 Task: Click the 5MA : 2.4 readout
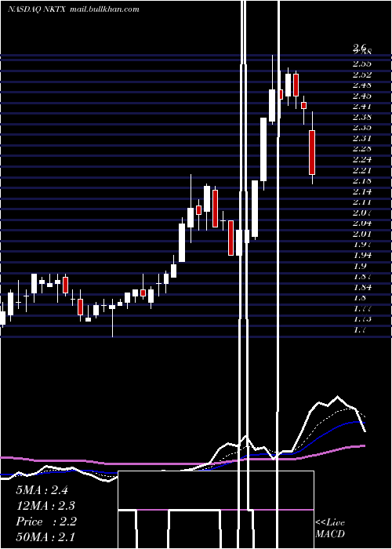coord(42,490)
